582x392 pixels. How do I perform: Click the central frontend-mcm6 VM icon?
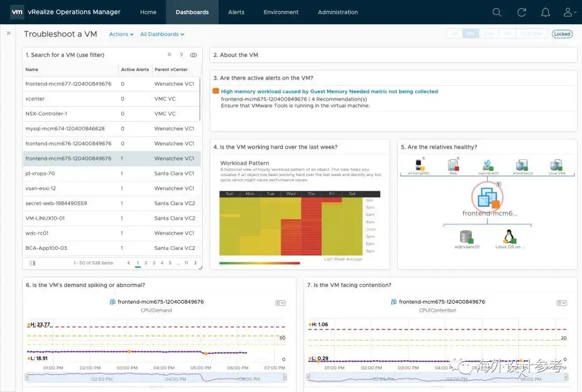tap(488, 197)
